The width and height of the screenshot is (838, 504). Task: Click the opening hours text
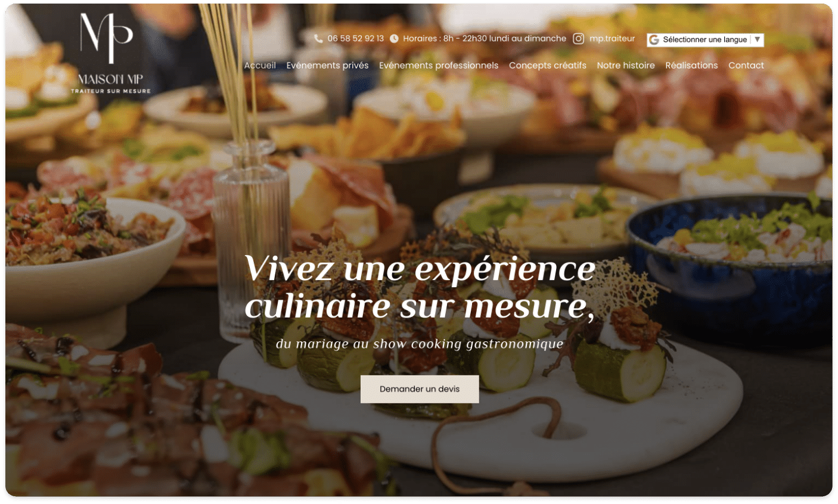coord(485,39)
